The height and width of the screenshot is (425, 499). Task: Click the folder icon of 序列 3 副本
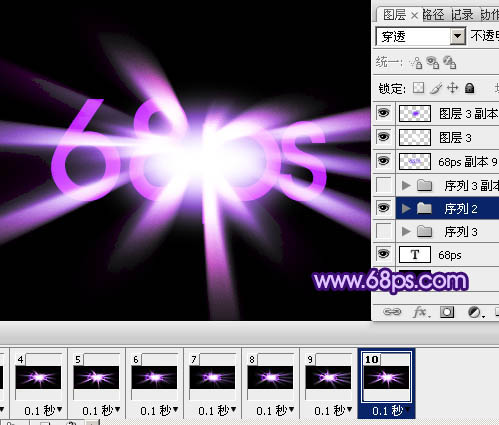coord(425,185)
